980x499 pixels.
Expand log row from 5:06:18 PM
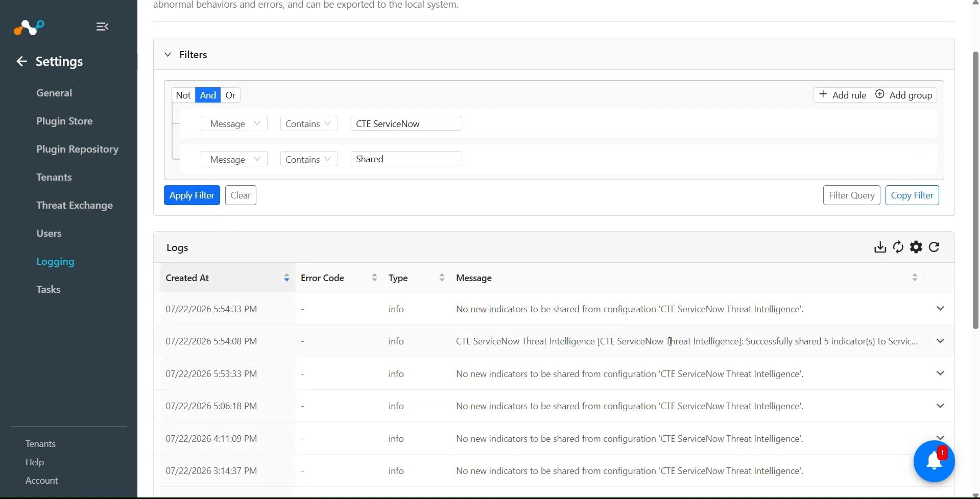tap(940, 406)
